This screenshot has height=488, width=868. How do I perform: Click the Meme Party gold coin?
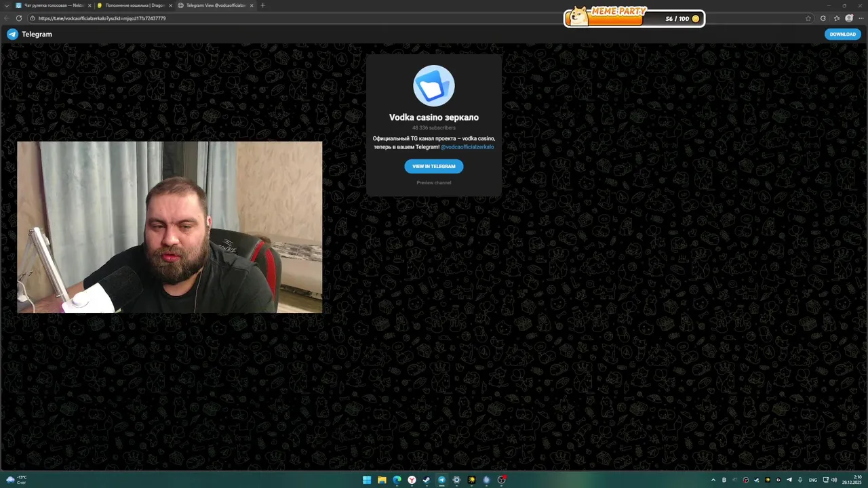(x=695, y=19)
